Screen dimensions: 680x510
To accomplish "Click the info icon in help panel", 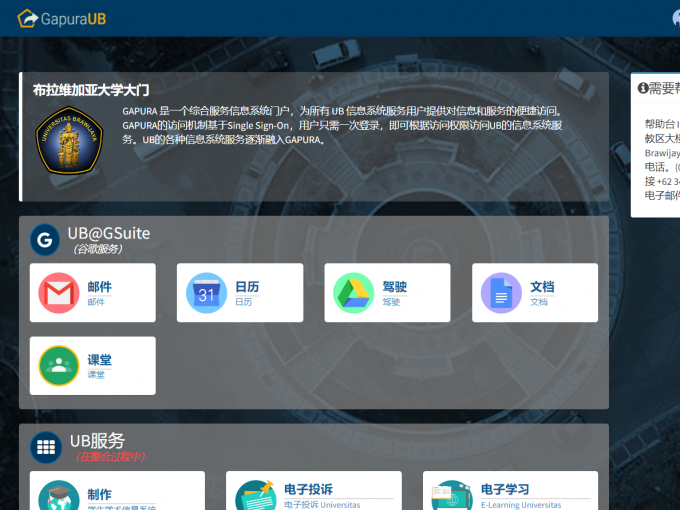I will [x=642, y=88].
